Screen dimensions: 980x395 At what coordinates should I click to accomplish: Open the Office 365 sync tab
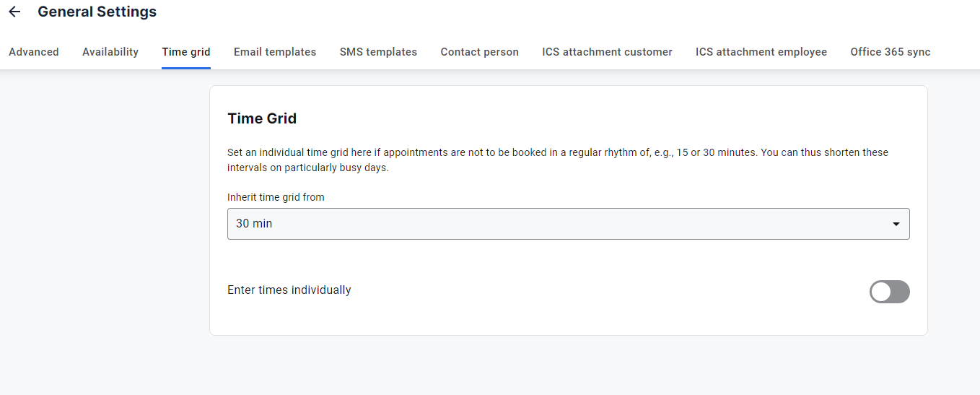tap(890, 52)
